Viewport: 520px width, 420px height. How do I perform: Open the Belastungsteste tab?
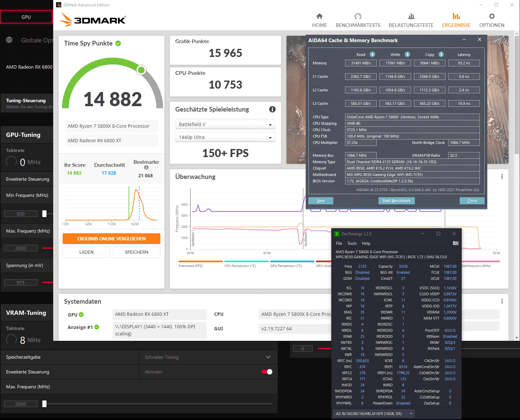(x=411, y=21)
